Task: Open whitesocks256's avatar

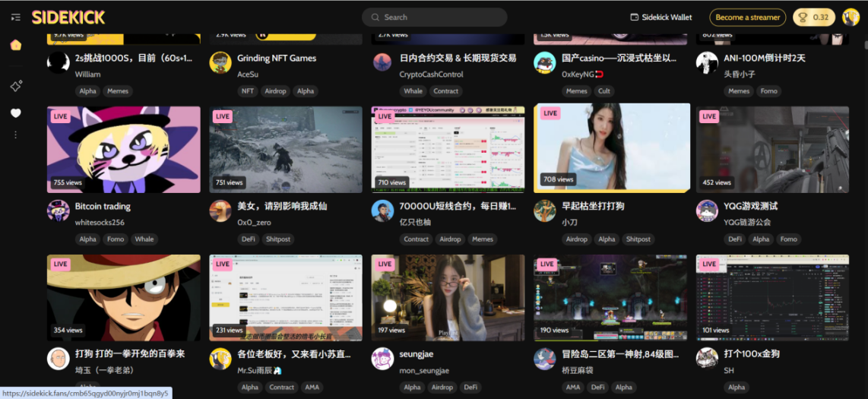Action: point(58,211)
